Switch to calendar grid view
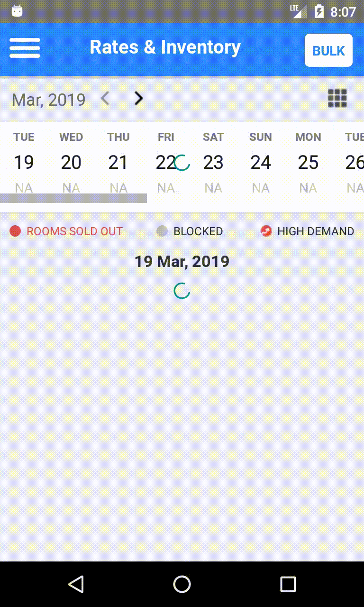 [337, 99]
